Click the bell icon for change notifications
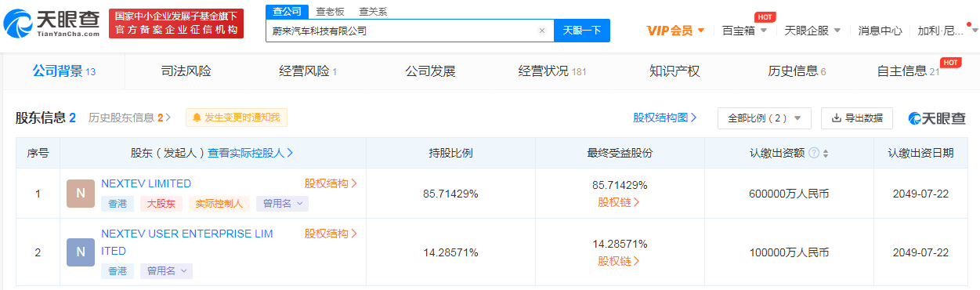The image size is (980, 290). click(197, 118)
